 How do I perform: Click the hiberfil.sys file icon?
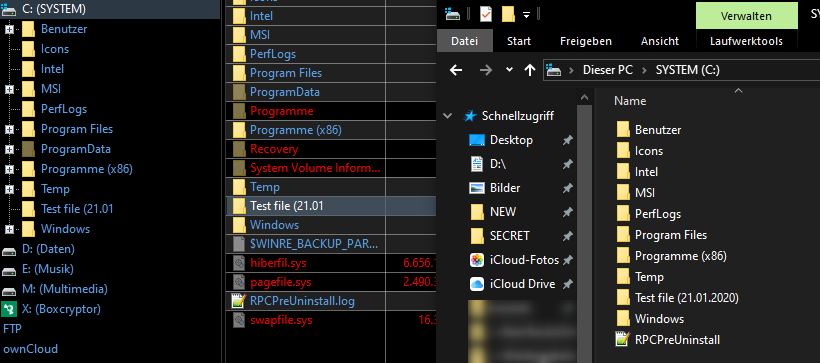tap(239, 263)
